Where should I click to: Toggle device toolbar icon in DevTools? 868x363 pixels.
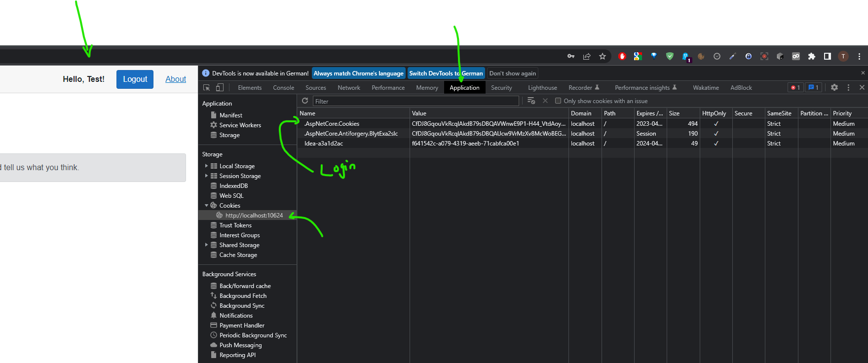click(x=220, y=87)
